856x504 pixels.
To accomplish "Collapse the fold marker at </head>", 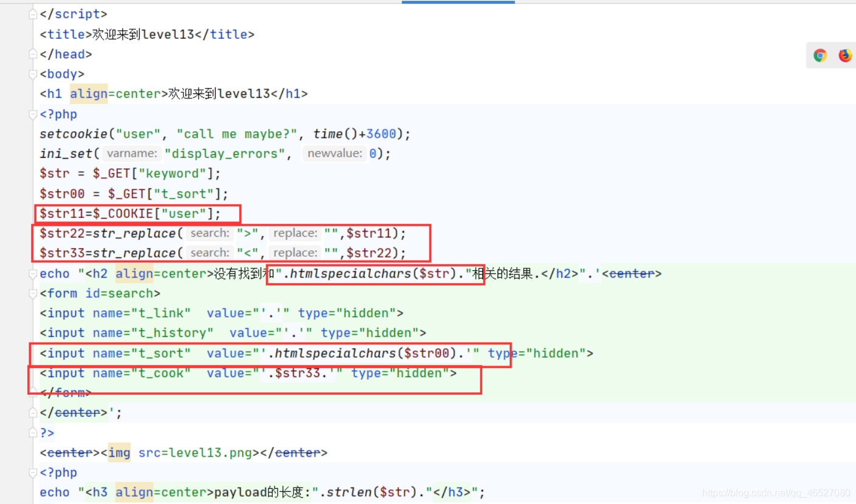I will (x=33, y=54).
